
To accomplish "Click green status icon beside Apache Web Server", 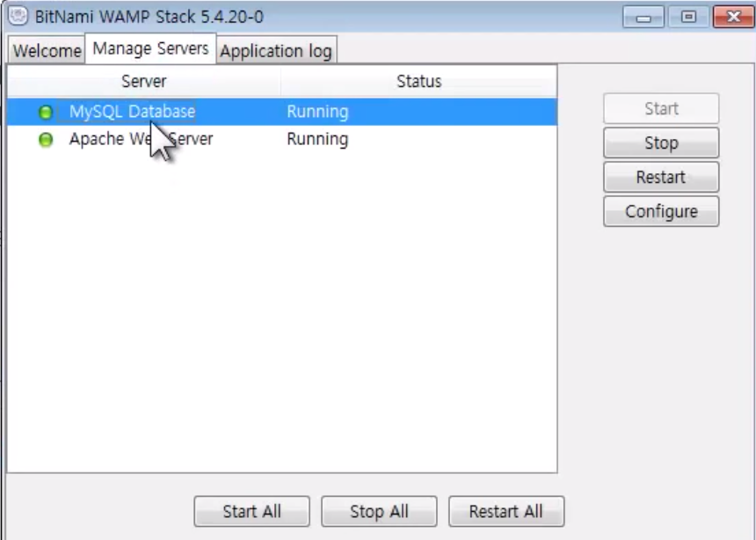I will (46, 140).
